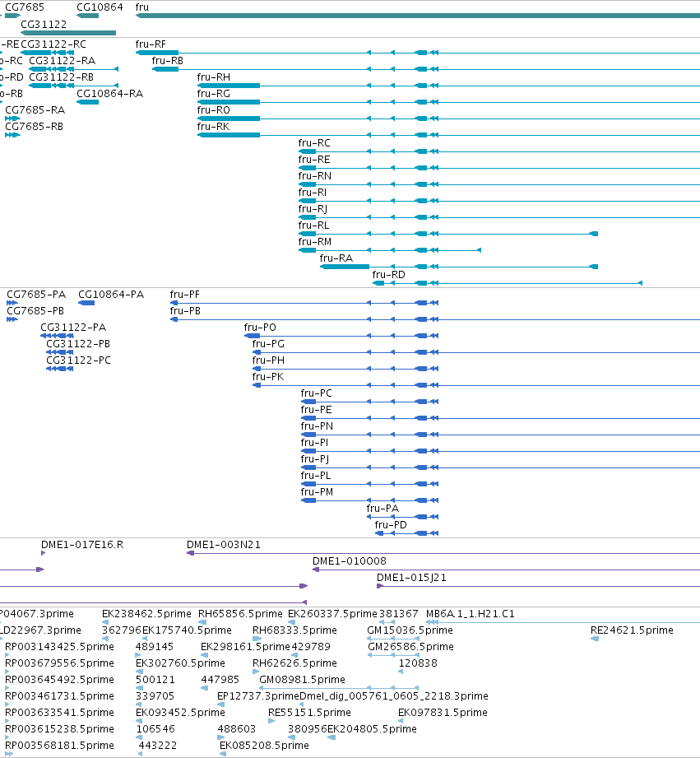Open the CG31122 gene label
The height and width of the screenshot is (758, 700).
(x=44, y=24)
